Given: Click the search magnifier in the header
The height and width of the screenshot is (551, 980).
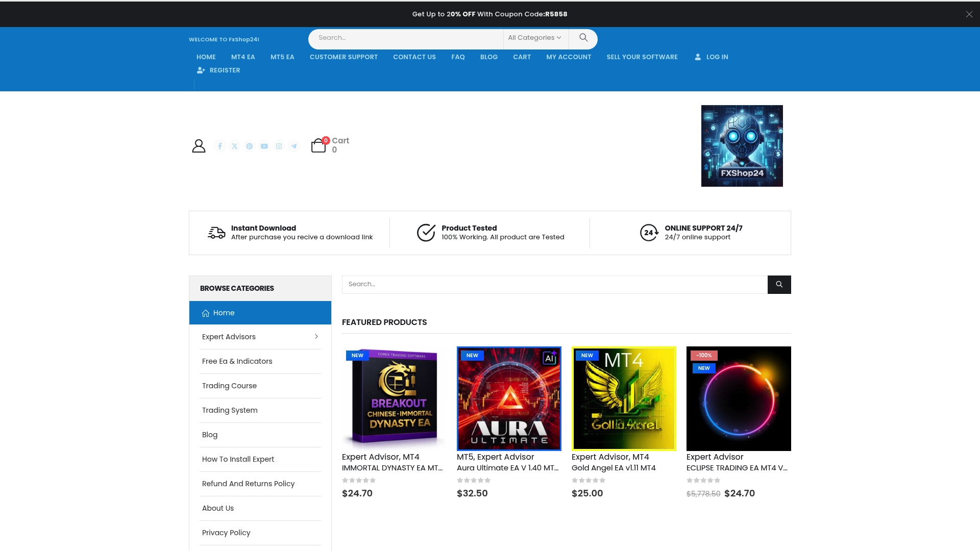Looking at the screenshot, I should point(583,37).
